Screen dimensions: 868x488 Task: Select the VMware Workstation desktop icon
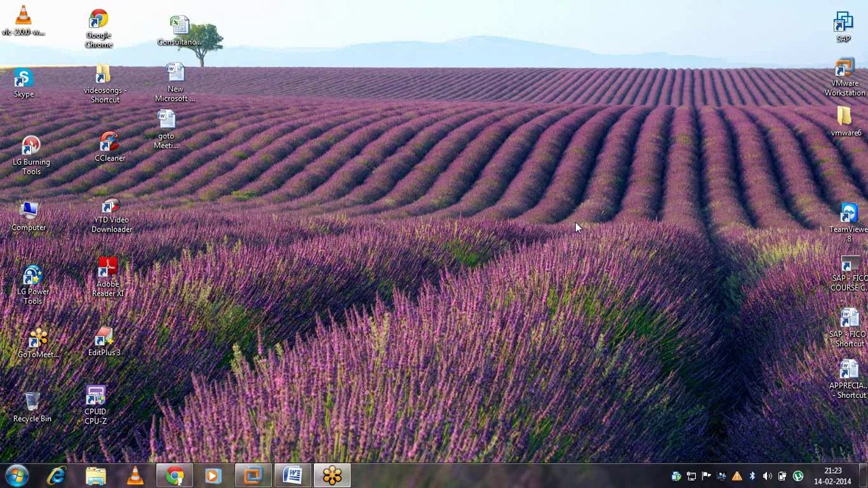(x=845, y=78)
